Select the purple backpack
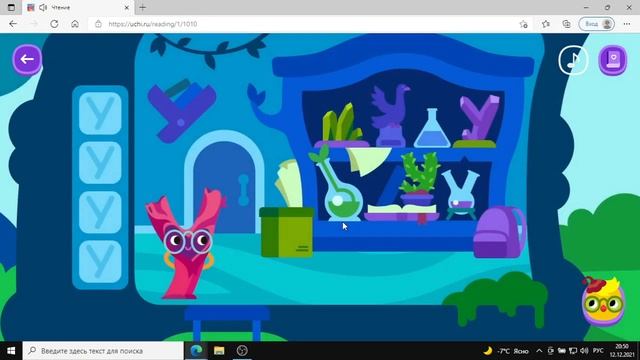The height and width of the screenshot is (360, 640). (x=499, y=232)
